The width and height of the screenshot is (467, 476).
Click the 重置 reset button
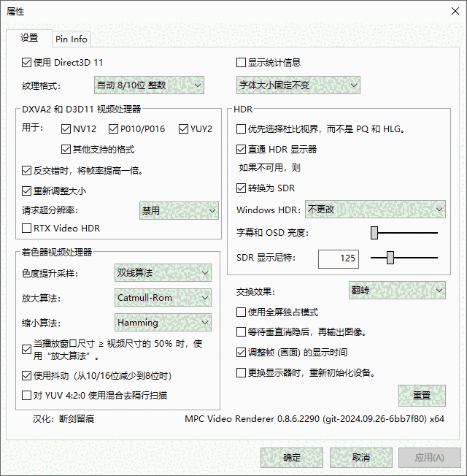422,396
